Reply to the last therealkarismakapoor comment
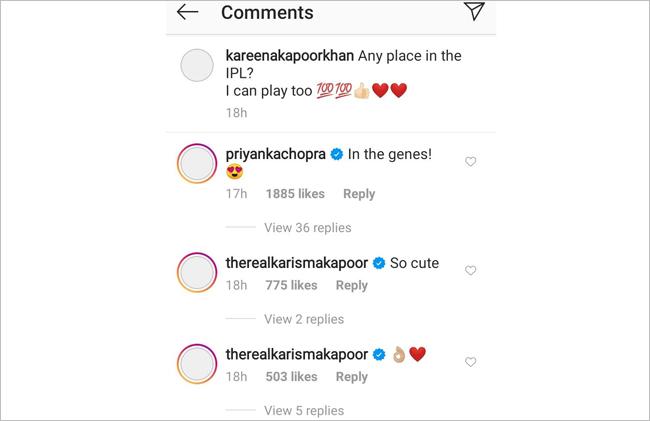Screen dimensions: 650x421 (x=352, y=376)
